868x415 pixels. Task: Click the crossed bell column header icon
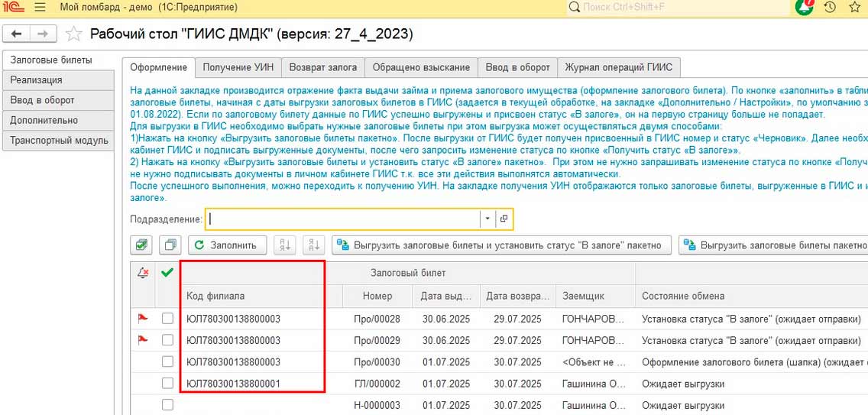143,273
